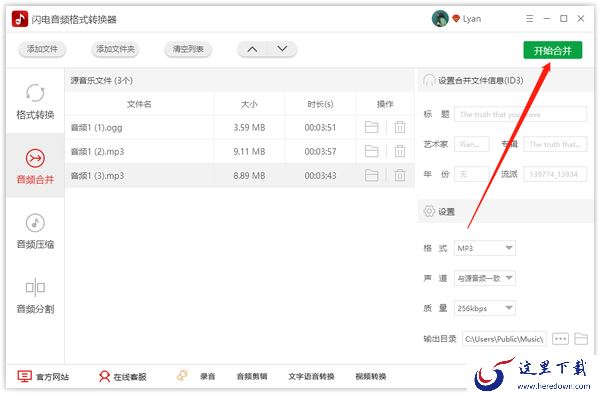Minimize the application window
600x394 pixels.
pyautogui.click(x=546, y=18)
